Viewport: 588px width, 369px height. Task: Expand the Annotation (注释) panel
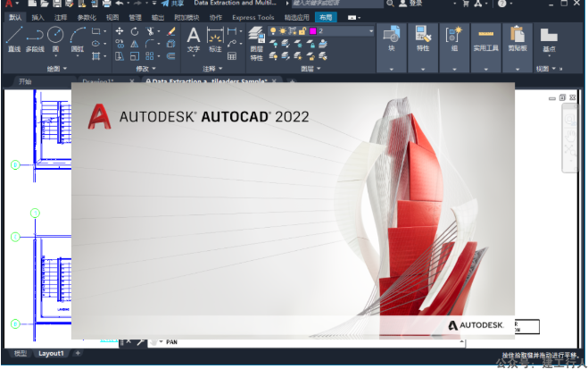(x=212, y=68)
